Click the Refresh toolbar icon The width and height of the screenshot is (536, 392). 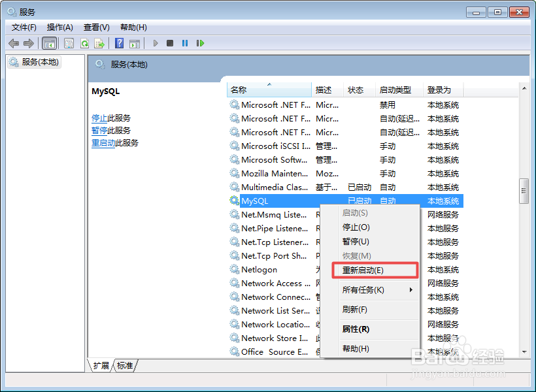tap(84, 43)
